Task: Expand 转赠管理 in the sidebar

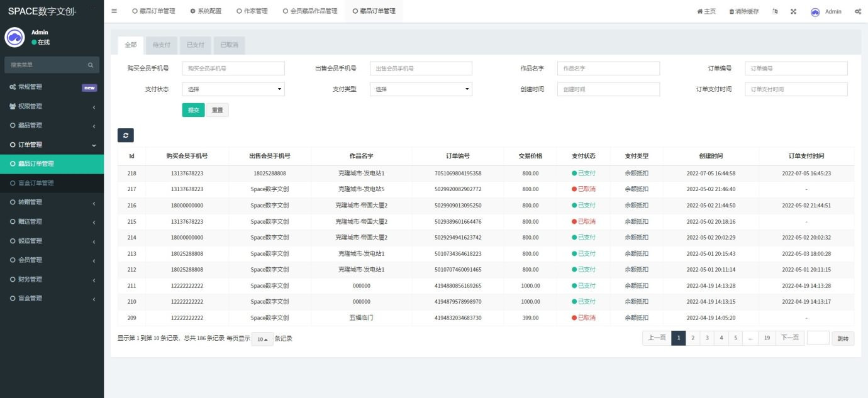Action: tap(52, 202)
